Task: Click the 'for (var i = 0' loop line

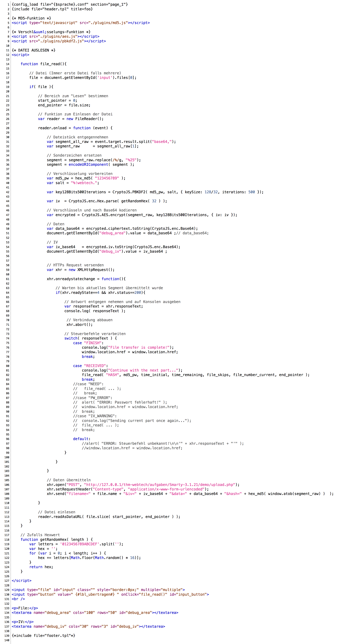Action: pyautogui.click(x=68, y=553)
